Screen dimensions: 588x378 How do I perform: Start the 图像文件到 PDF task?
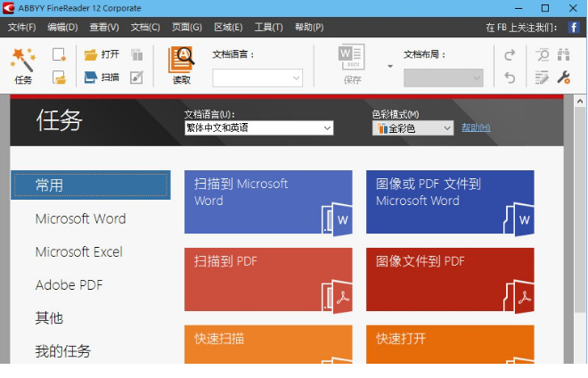coord(450,279)
